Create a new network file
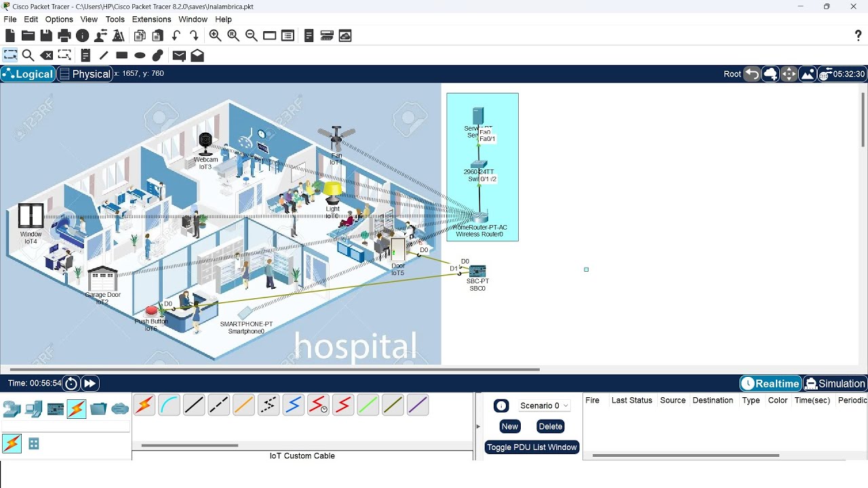Screen dimensions: 868x488 coord(10,36)
